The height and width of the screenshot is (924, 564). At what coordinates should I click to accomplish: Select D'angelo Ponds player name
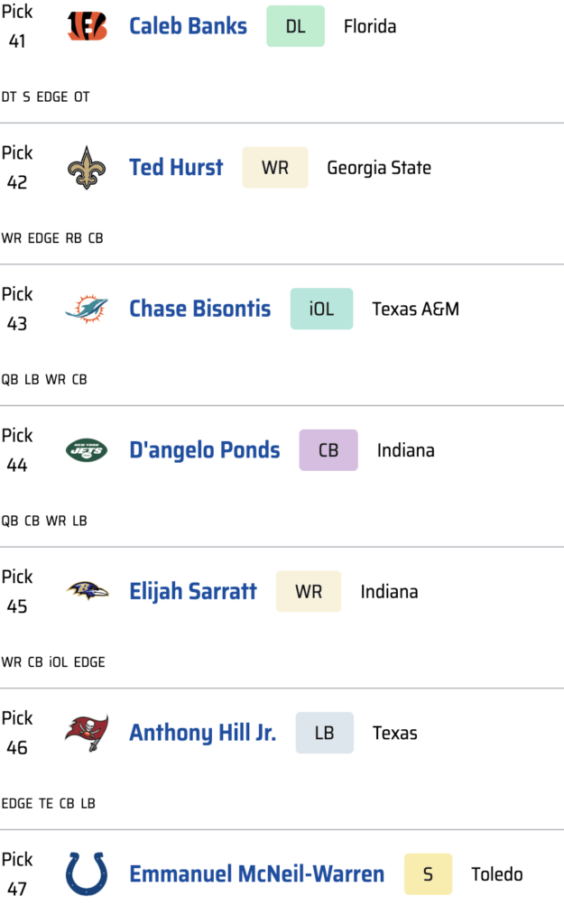pos(204,450)
